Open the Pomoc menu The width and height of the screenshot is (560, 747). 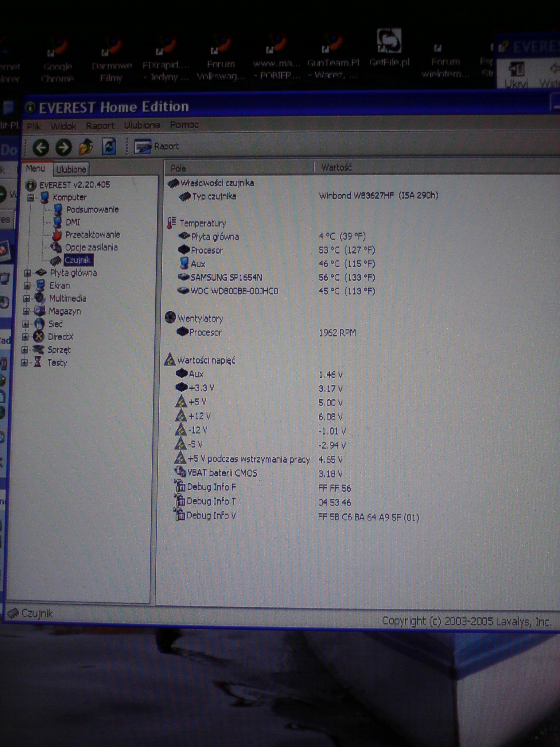pos(184,125)
